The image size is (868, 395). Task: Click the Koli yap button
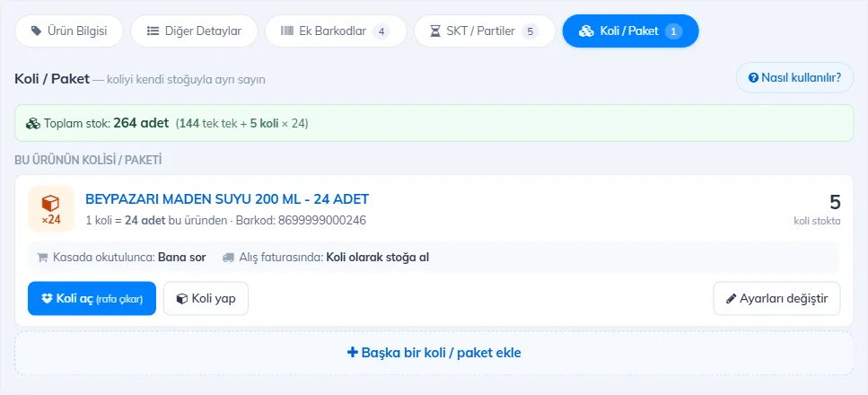click(x=206, y=299)
